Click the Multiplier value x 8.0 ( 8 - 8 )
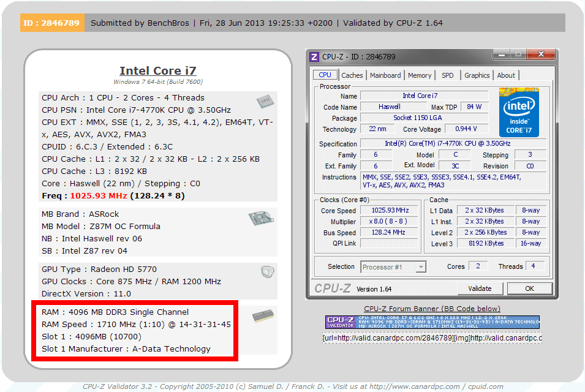This screenshot has width=585, height=392. click(x=390, y=221)
